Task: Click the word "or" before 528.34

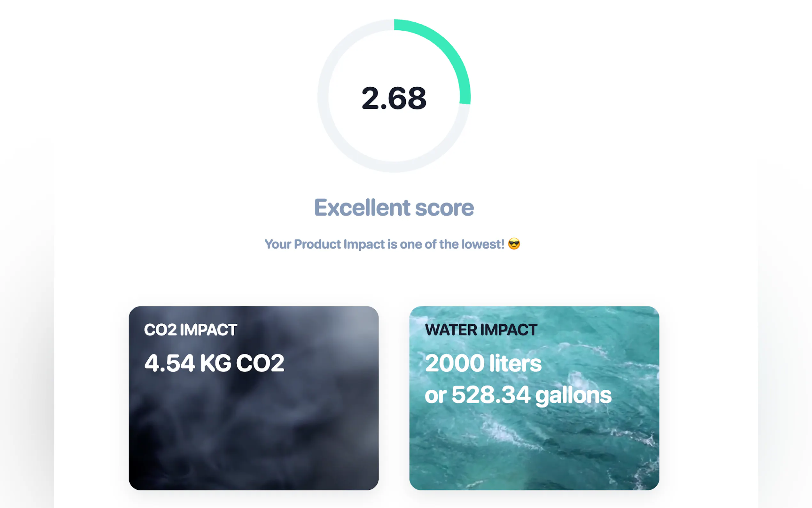Action: tap(435, 395)
